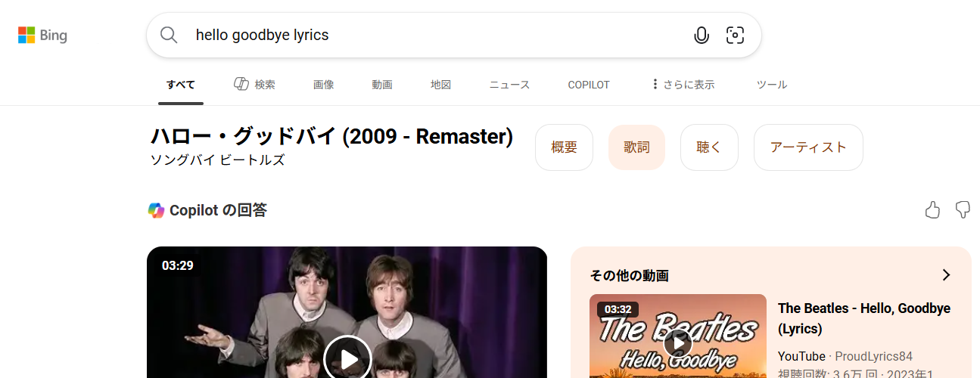Play the main Beatles video
This screenshot has width=980, height=378.
(x=347, y=358)
